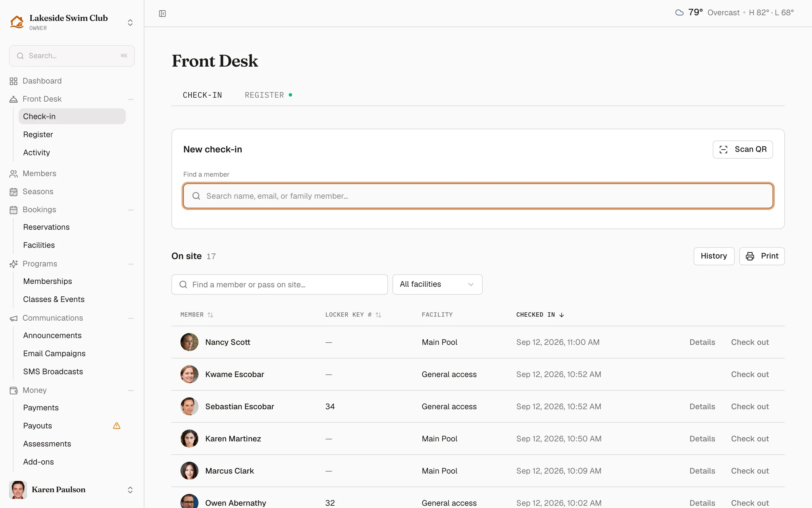Focus the Find a member search field
812x508 pixels.
click(x=478, y=196)
